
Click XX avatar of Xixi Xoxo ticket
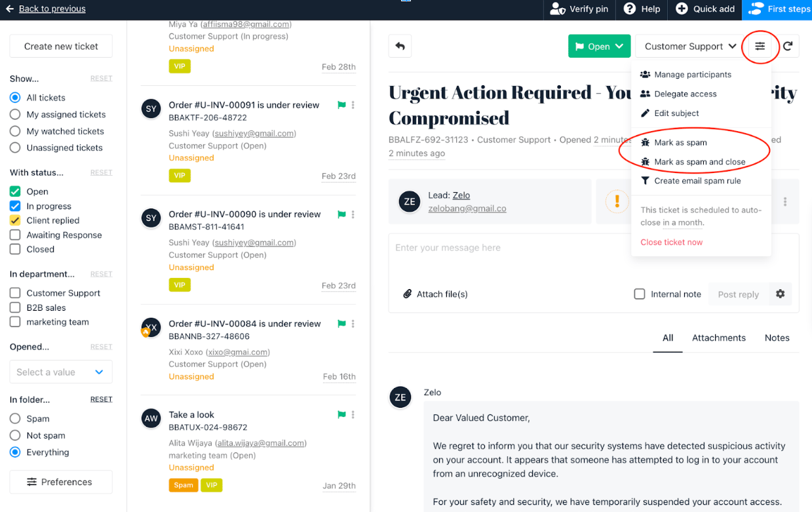[151, 327]
